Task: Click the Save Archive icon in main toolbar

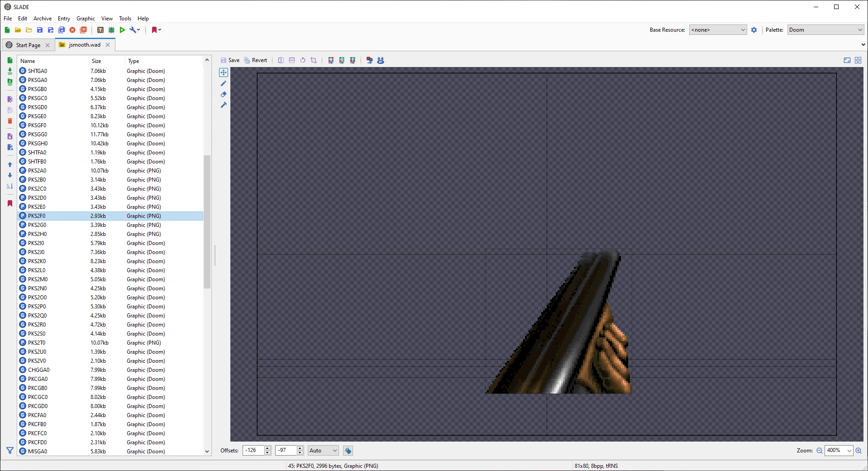Action: [x=40, y=30]
